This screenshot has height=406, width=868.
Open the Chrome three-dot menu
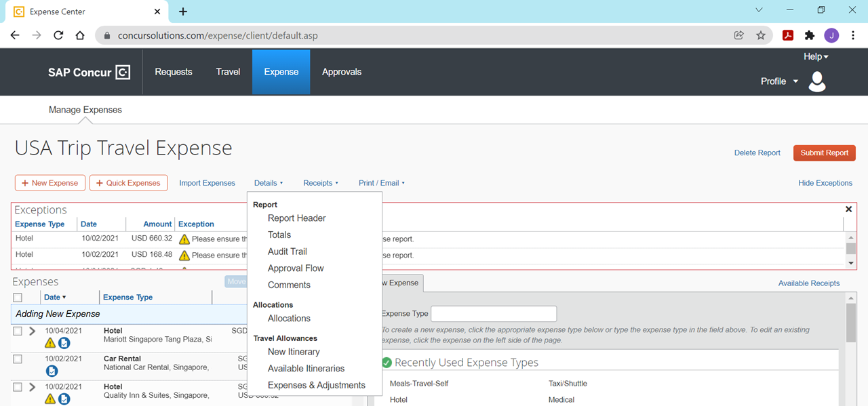(x=853, y=35)
